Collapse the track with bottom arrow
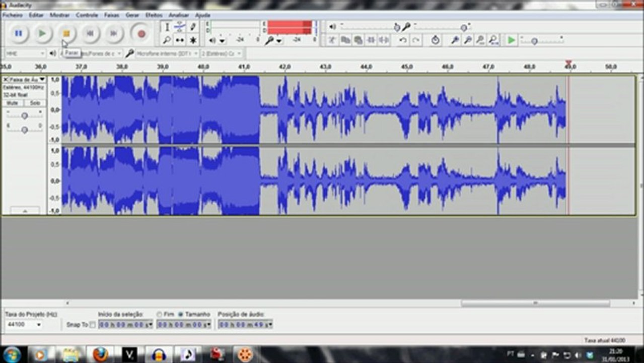The image size is (644, 363). pos(24,210)
